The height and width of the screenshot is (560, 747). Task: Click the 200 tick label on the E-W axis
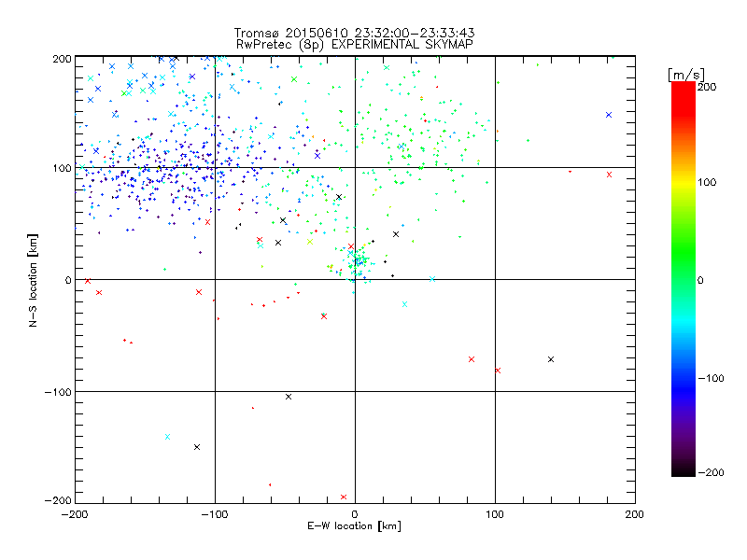(x=635, y=514)
